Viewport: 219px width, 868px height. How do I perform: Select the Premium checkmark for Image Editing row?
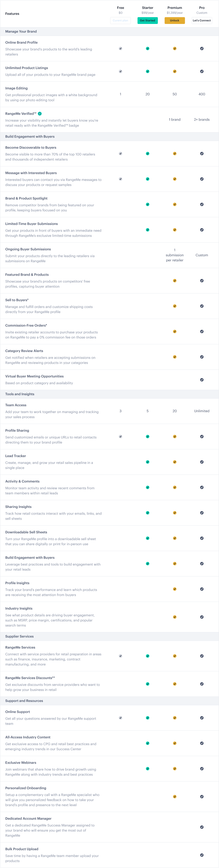(x=175, y=94)
